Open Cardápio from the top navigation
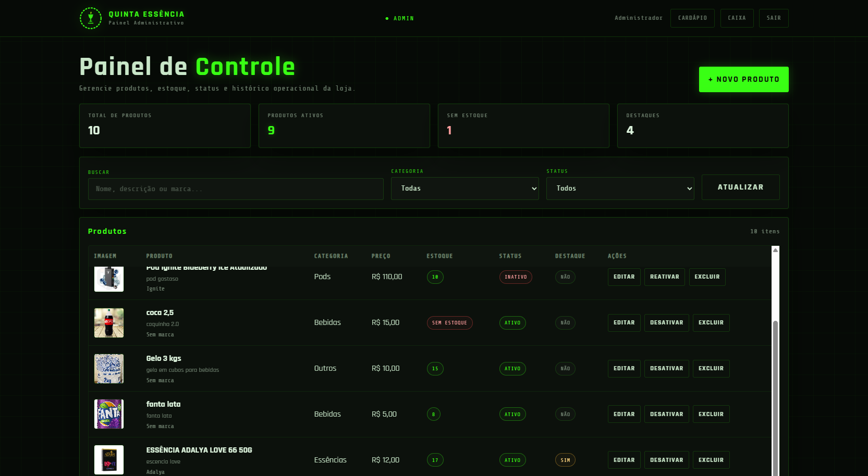Viewport: 868px width, 476px height. coord(692,18)
